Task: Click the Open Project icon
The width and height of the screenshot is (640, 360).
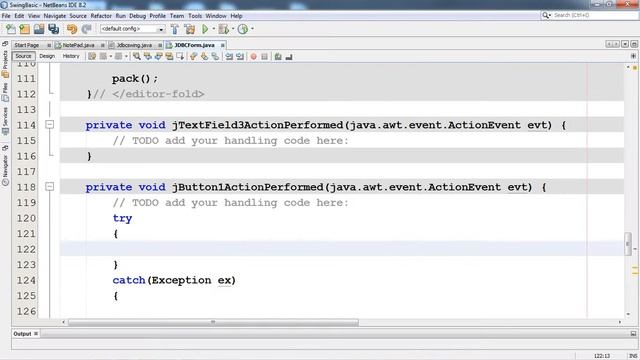Action: pos(39,29)
